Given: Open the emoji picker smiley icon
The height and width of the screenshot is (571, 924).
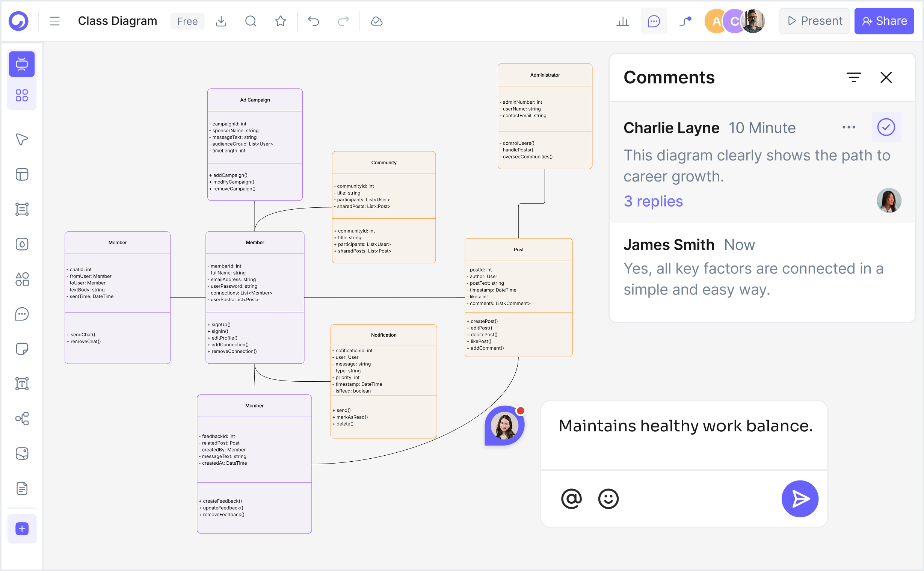Looking at the screenshot, I should pos(608,498).
